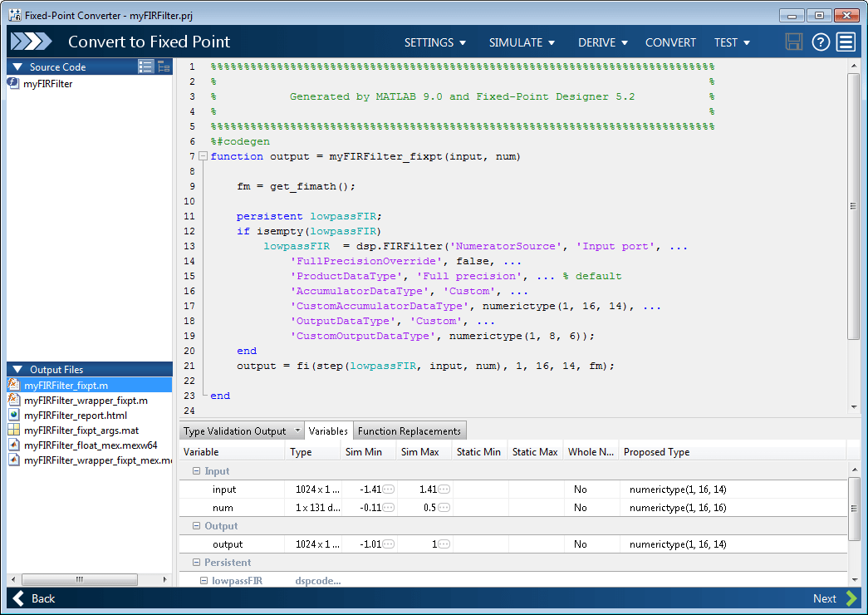
Task: Collapse the Output variables group
Action: (x=197, y=526)
